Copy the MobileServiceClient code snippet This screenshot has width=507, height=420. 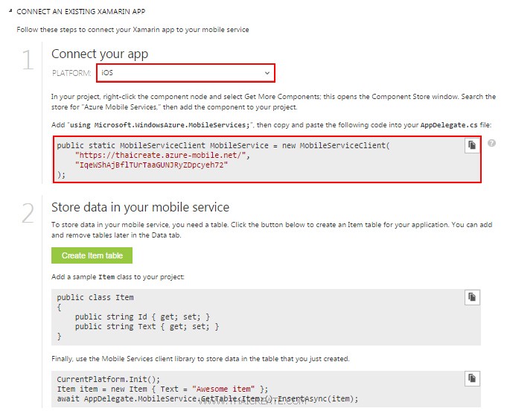[x=472, y=145]
